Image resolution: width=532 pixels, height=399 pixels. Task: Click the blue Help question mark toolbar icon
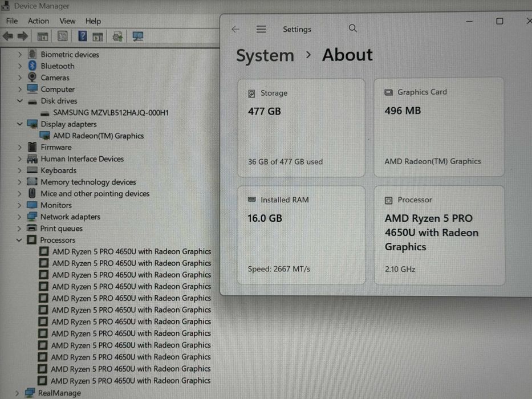[83, 36]
